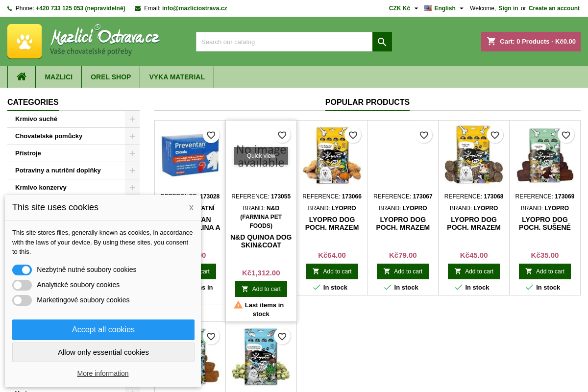This screenshot has height=392, width=588.
Task: Close the cookie notice with x
Action: [x=191, y=208]
